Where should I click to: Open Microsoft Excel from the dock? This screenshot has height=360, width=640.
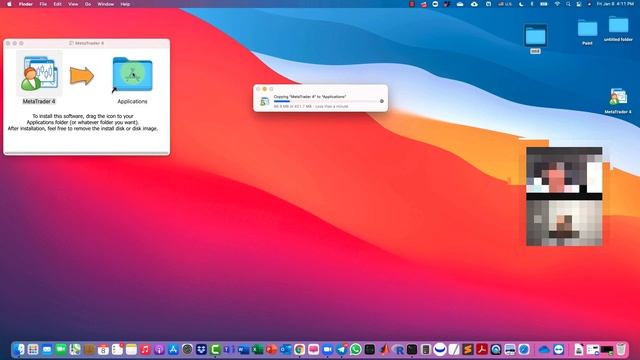[257, 349]
